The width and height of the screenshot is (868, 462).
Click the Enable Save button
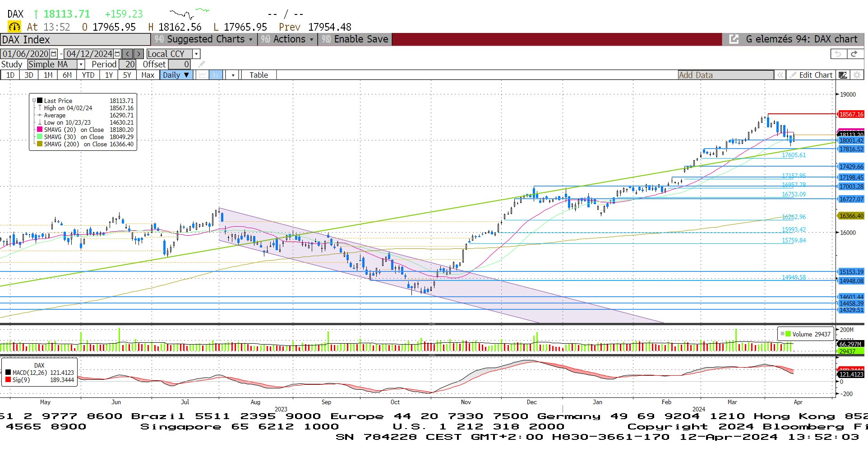point(355,39)
